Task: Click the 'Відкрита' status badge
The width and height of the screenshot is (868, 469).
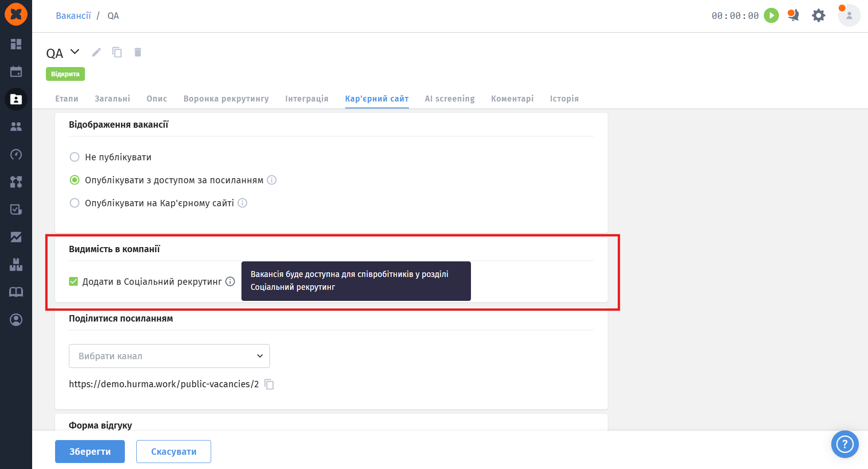Action: tap(65, 74)
